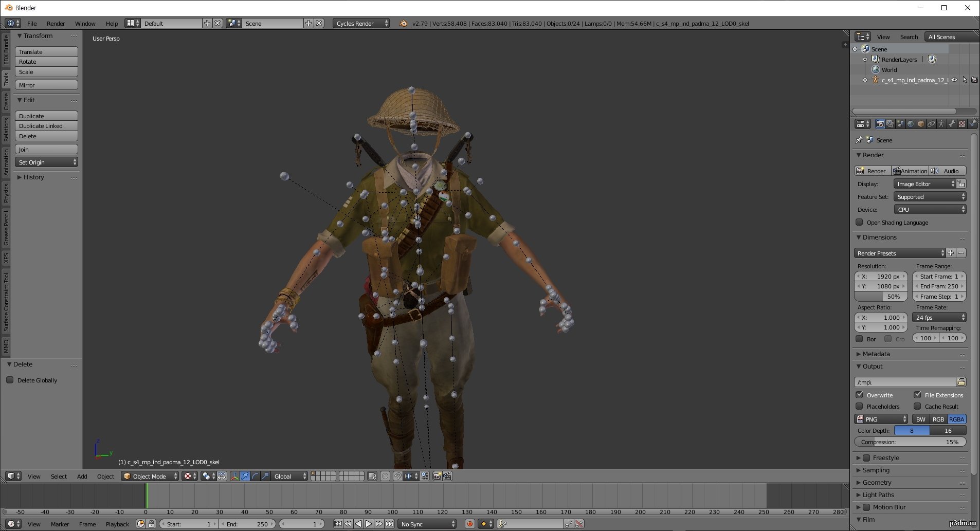Viewport: 980px width, 531px height.
Task: Open the Add menu in 3D view header
Action: (82, 476)
